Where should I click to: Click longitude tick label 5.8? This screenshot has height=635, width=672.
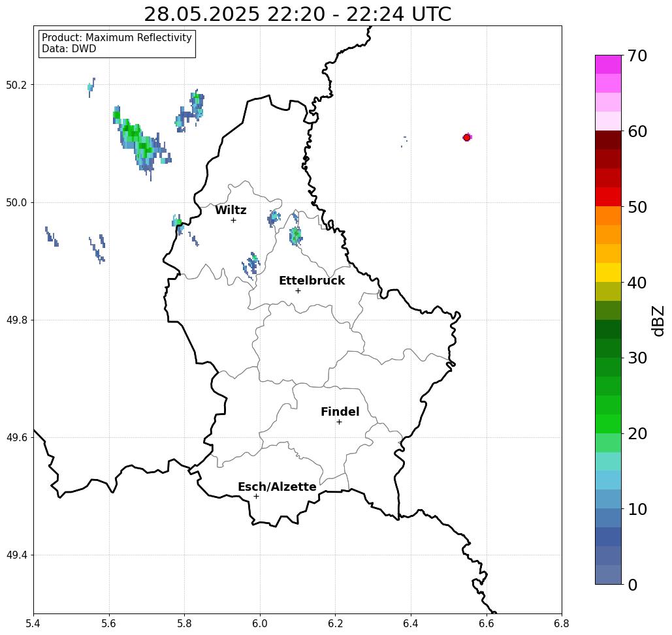184,623
